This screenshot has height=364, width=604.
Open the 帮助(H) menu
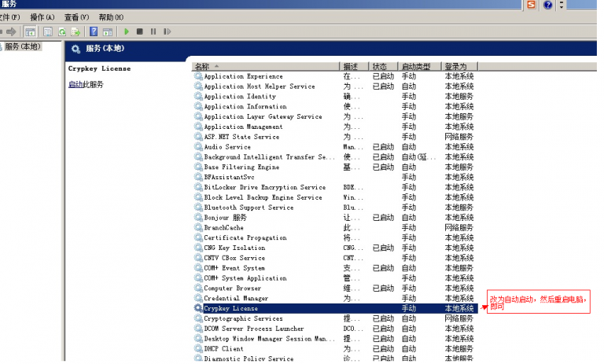coord(111,17)
